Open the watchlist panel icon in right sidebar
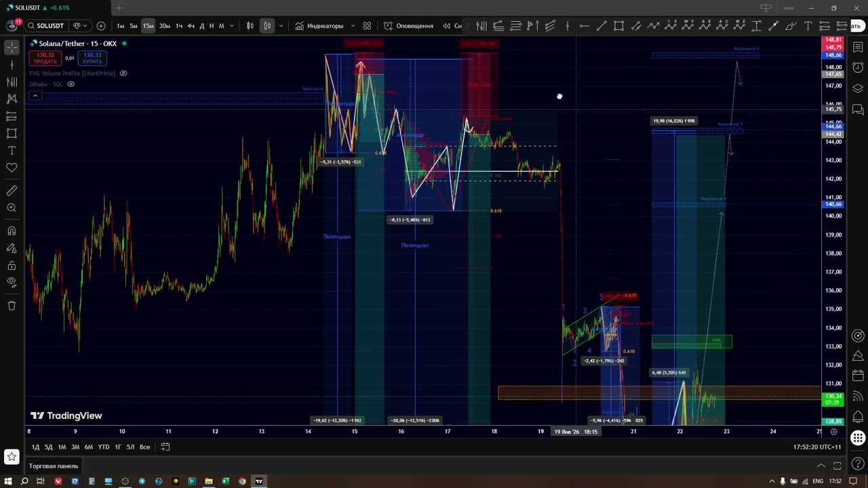This screenshot has height=488, width=868. [858, 47]
